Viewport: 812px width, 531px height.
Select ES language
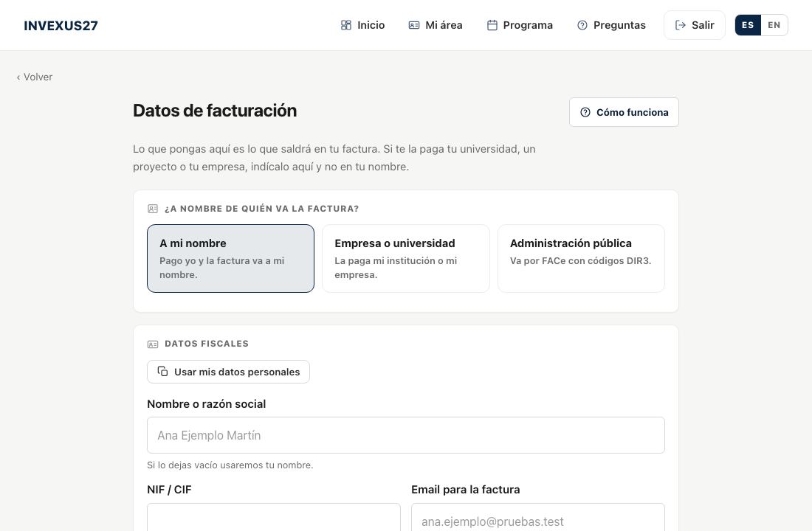click(x=748, y=25)
